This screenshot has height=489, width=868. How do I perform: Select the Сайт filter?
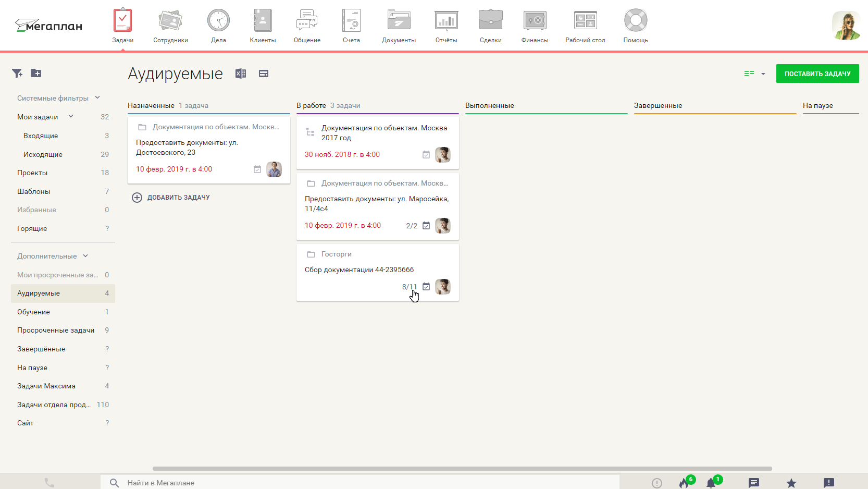63,423
